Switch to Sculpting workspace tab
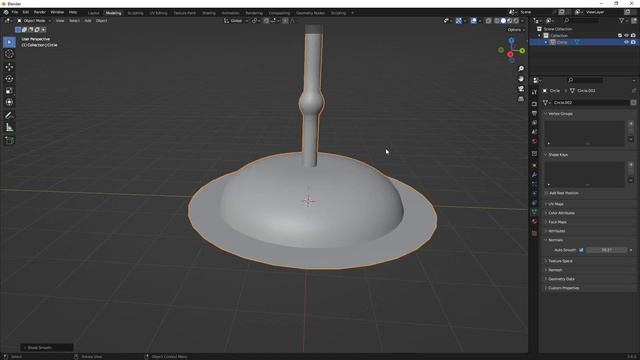This screenshot has width=640, height=360. 136,13
